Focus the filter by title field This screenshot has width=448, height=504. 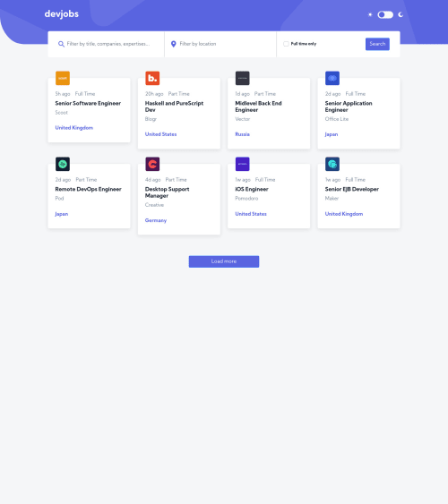pyautogui.click(x=108, y=44)
